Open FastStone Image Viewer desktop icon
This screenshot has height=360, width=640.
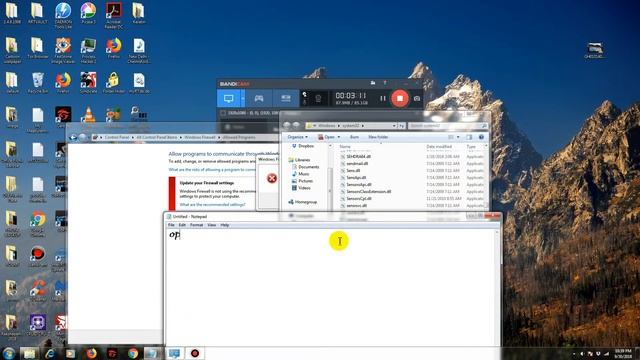[x=63, y=50]
